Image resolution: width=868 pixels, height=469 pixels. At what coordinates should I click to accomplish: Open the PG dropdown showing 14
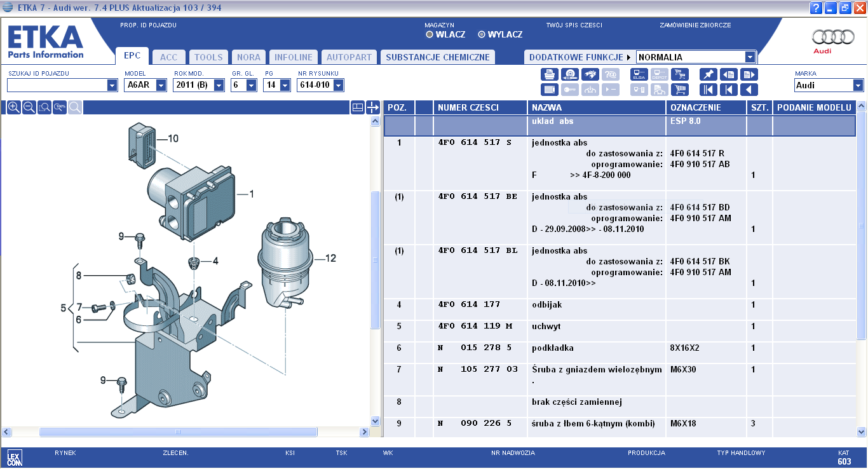click(286, 85)
